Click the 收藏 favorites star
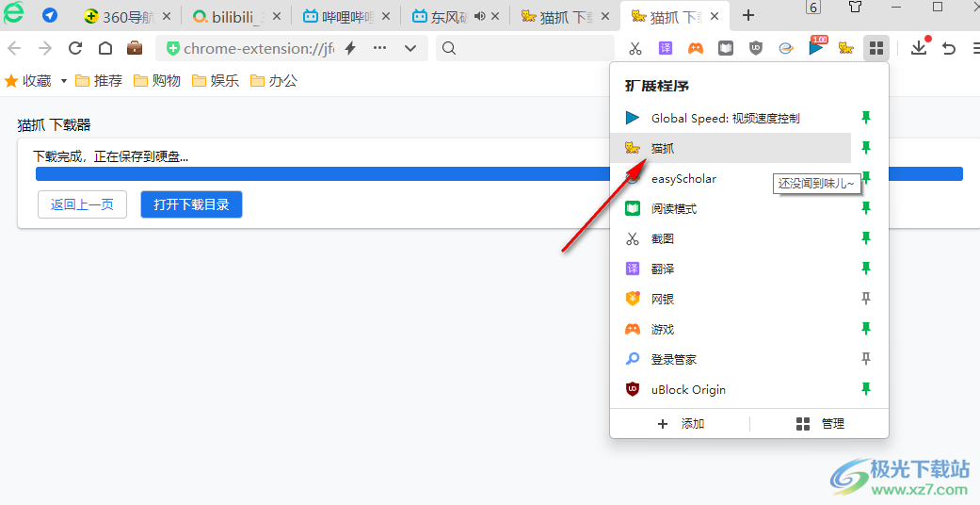 (x=11, y=81)
